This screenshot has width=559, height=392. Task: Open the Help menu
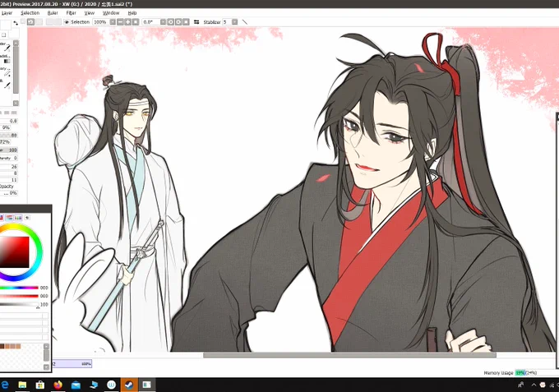tap(132, 13)
